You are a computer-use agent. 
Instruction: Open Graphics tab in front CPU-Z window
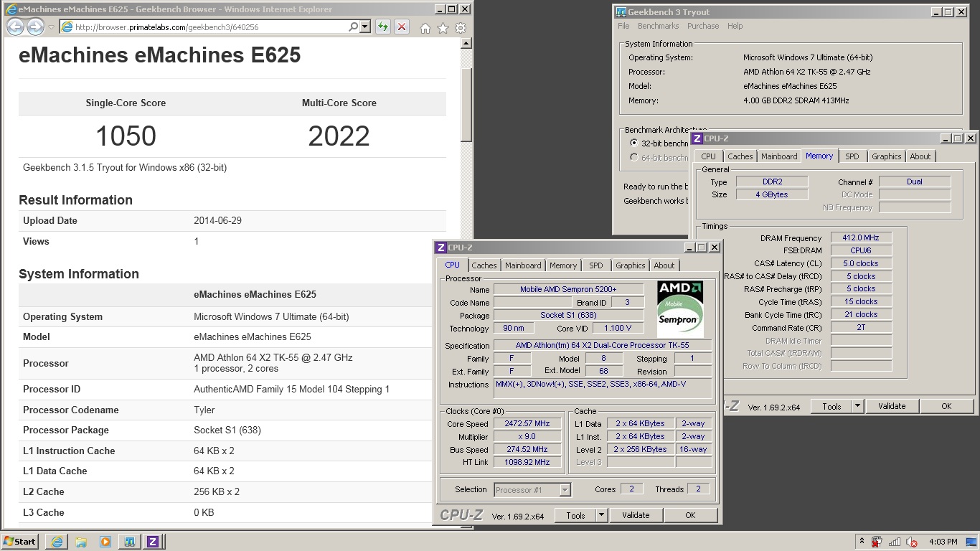point(630,265)
